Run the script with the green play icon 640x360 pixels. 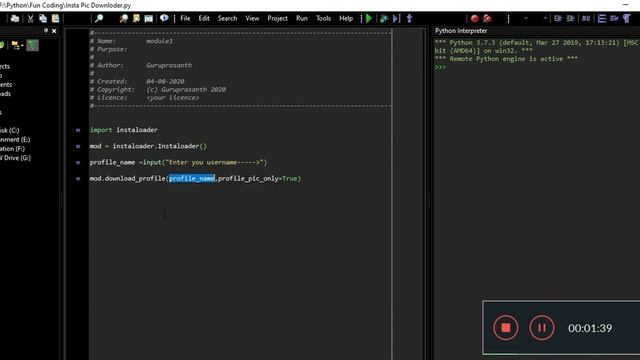(369, 18)
